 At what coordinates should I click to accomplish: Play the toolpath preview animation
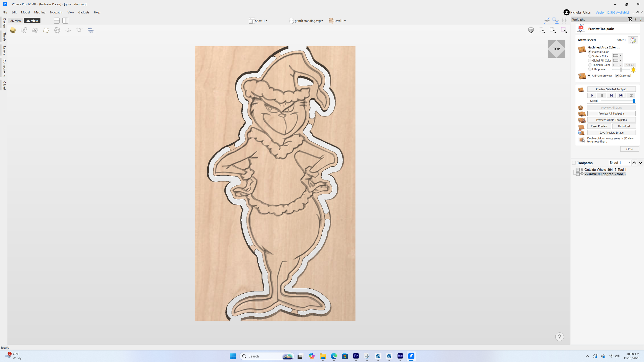click(592, 96)
